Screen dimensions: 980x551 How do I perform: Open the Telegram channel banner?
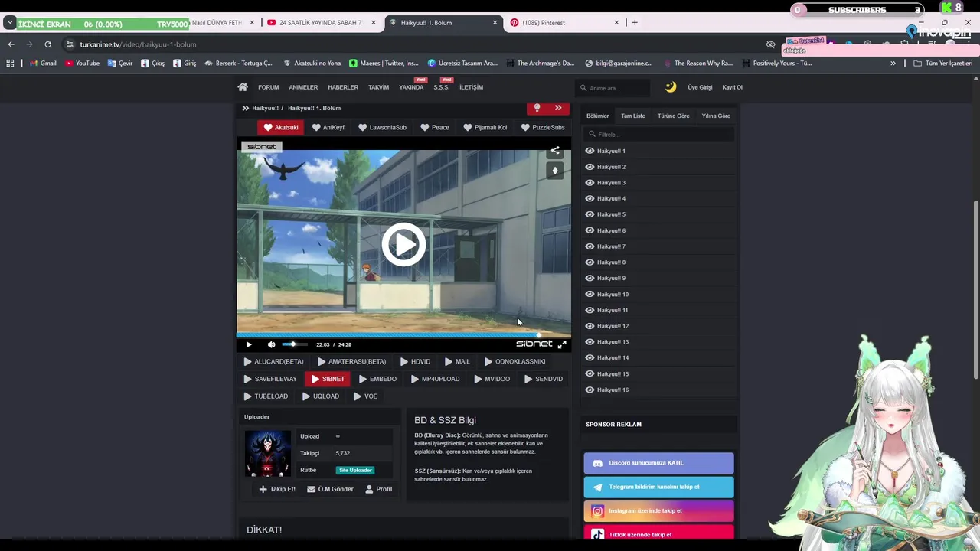click(x=658, y=487)
